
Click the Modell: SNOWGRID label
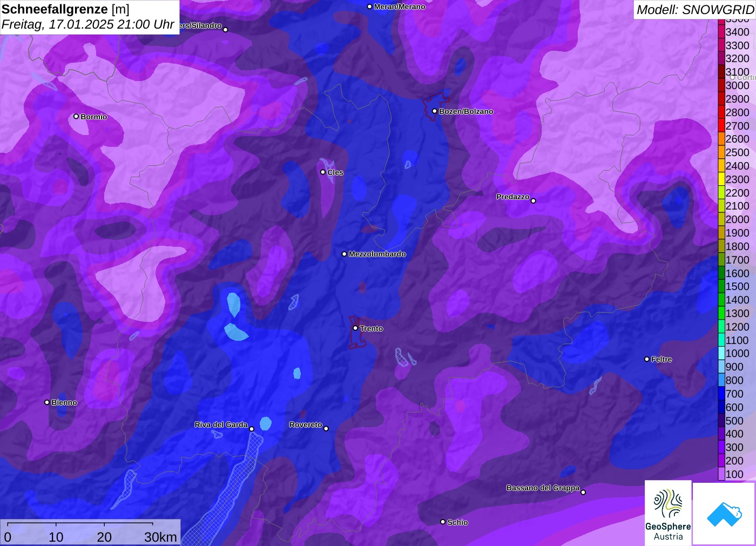[695, 10]
